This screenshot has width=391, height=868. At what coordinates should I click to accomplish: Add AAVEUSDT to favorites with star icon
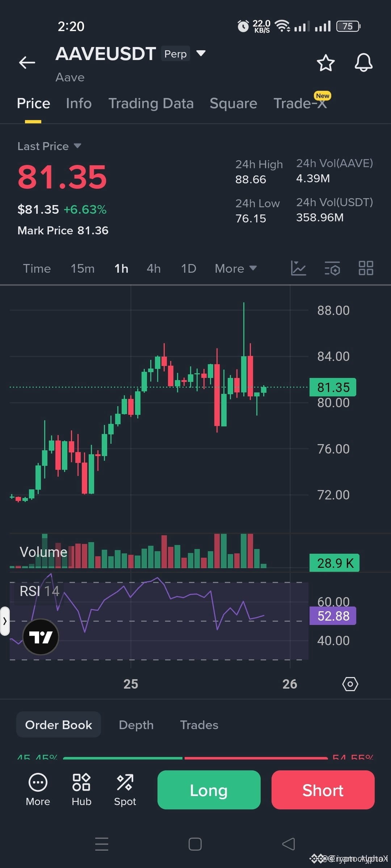tap(325, 63)
